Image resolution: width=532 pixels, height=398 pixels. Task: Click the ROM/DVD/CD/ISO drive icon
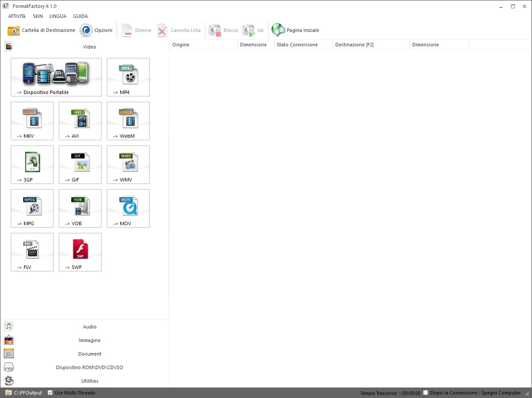pyautogui.click(x=9, y=367)
